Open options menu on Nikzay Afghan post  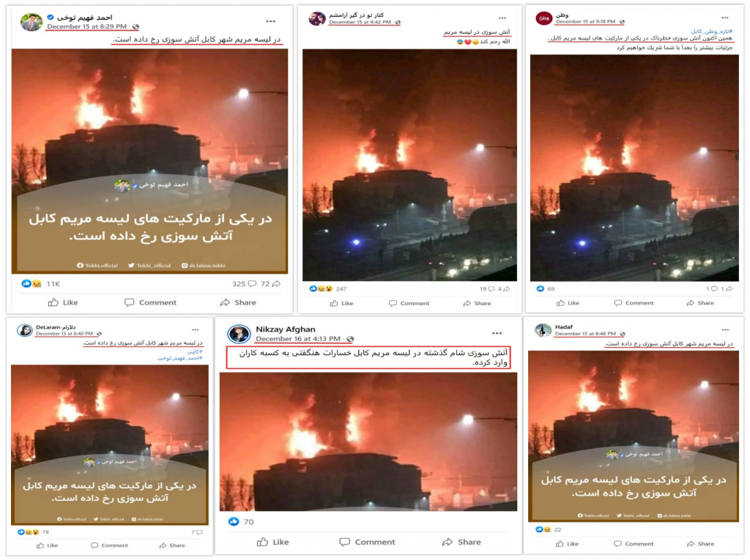pos(497,333)
